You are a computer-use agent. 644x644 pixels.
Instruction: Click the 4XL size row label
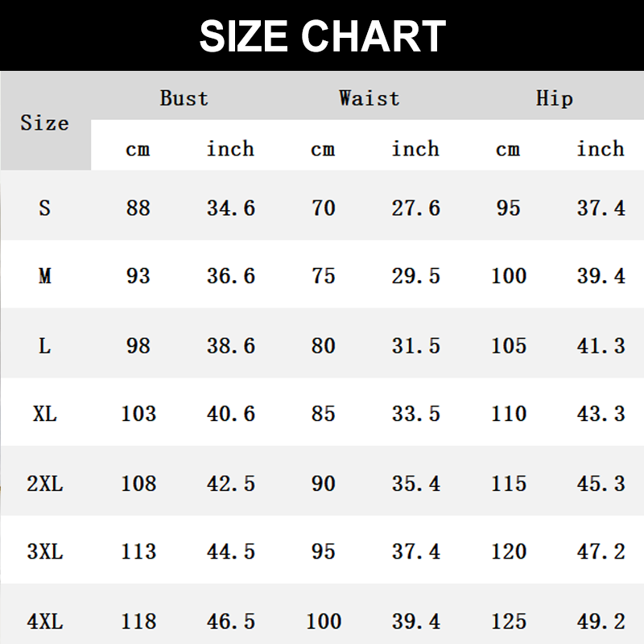[44, 621]
